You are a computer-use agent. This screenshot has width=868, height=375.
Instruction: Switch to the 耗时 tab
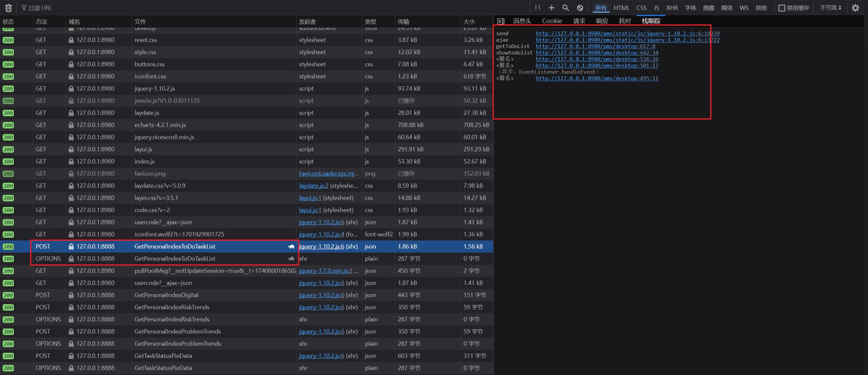pyautogui.click(x=625, y=21)
